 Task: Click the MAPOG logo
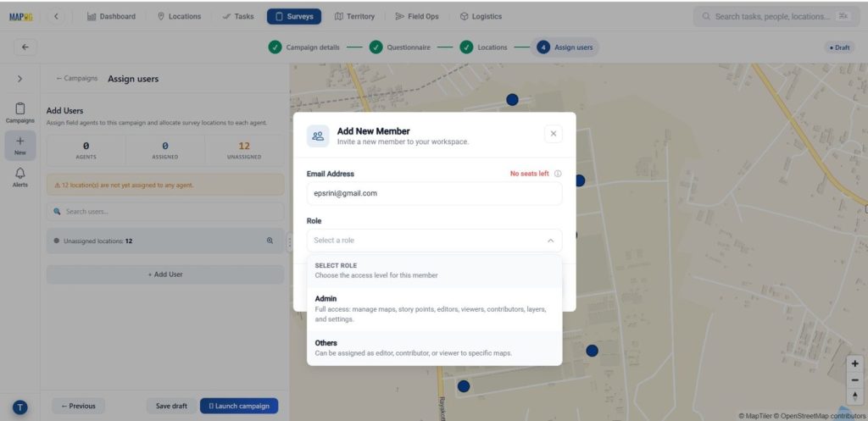[20, 17]
